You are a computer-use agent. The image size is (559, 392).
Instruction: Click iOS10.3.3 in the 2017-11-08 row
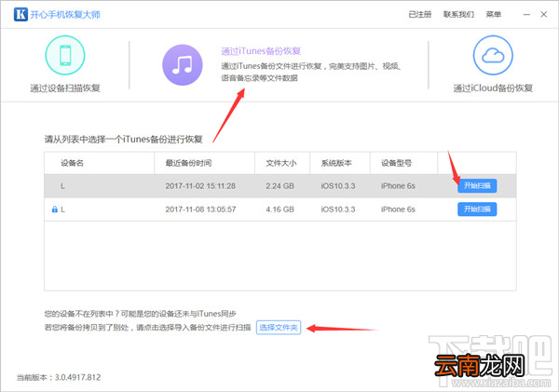coord(338,210)
